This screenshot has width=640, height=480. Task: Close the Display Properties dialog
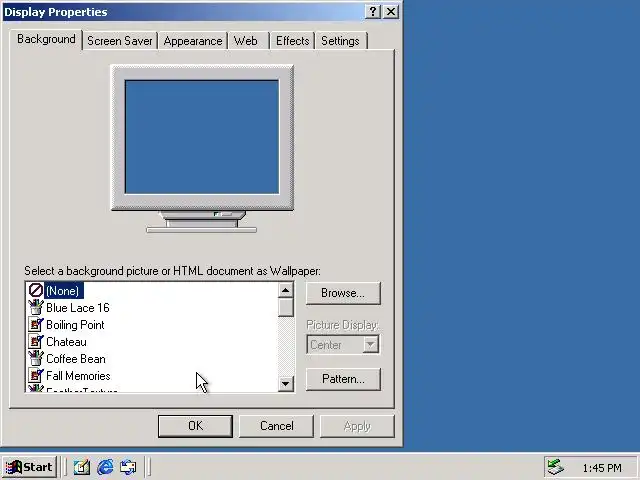click(391, 11)
